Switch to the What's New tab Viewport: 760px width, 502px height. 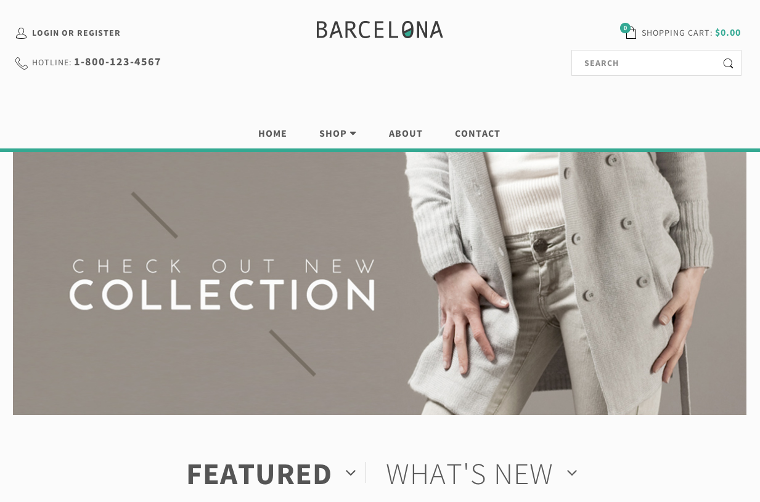coord(469,474)
